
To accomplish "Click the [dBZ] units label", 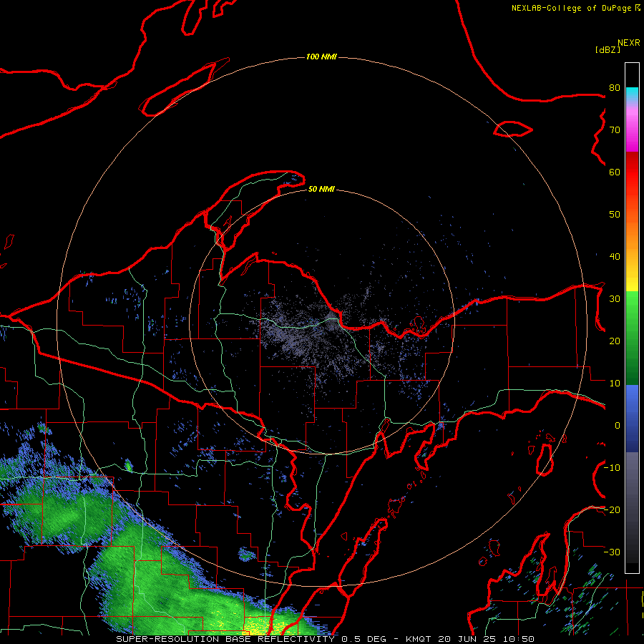I will [608, 50].
